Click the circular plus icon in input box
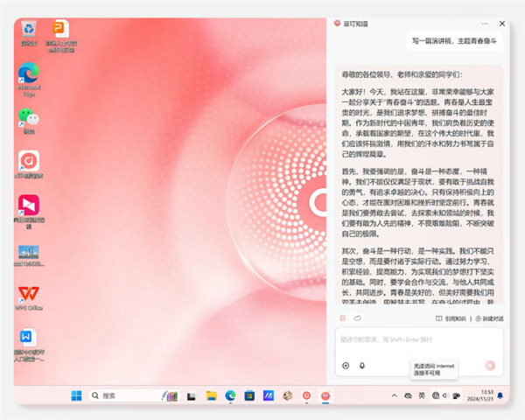This screenshot has height=420, width=525. pos(346,366)
